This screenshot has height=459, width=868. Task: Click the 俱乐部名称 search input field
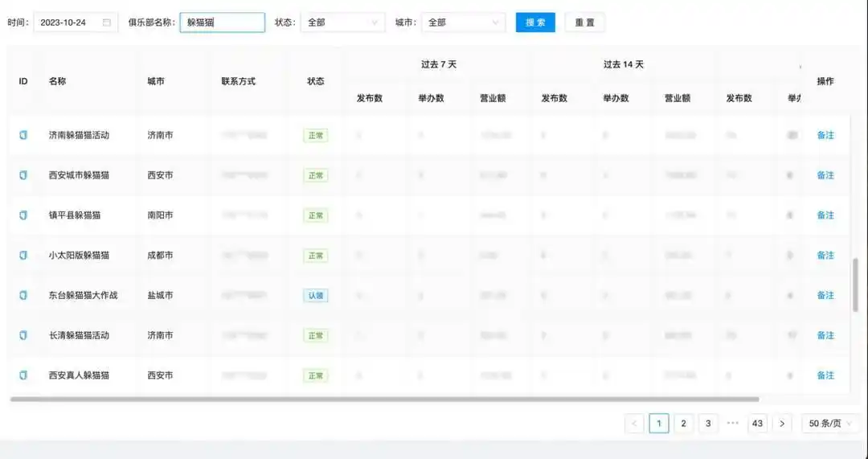pos(223,23)
